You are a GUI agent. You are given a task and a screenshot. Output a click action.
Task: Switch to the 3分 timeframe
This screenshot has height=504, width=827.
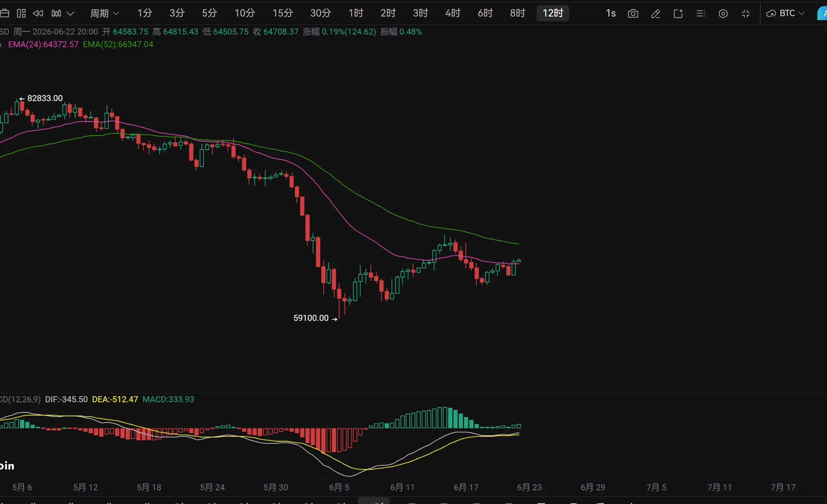177,13
